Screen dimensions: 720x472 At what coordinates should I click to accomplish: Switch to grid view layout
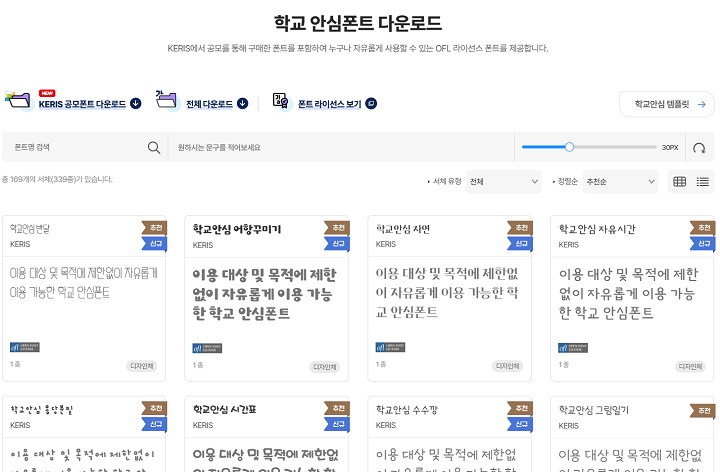coord(680,181)
